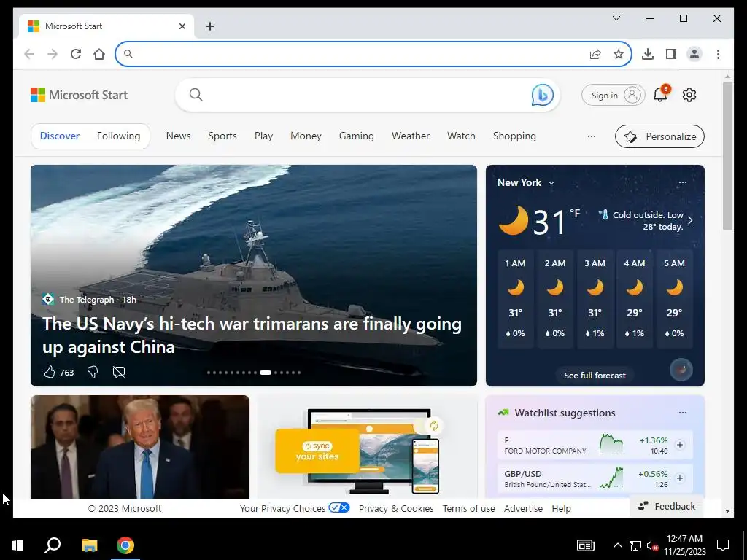Image resolution: width=747 pixels, height=560 pixels.
Task: Add Ford Motor Company to watchlist
Action: point(680,445)
